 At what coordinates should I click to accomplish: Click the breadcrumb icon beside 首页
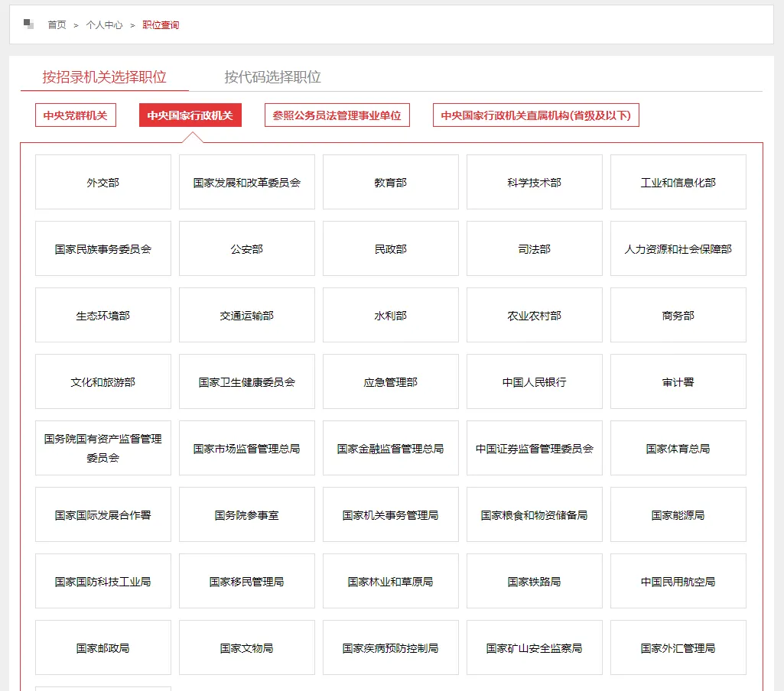click(x=28, y=24)
